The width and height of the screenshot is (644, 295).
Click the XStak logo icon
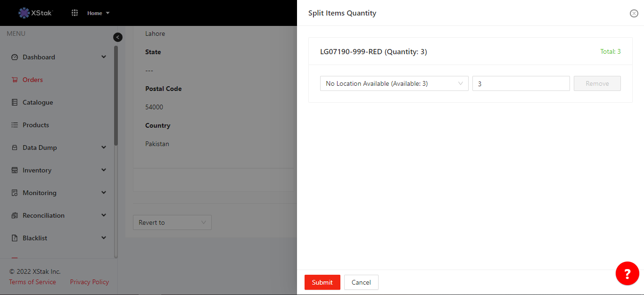click(24, 13)
